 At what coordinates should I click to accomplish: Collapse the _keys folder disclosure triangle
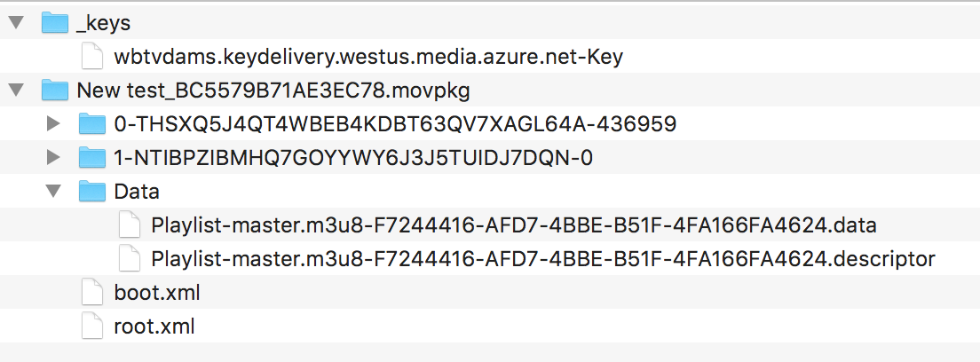click(x=15, y=23)
